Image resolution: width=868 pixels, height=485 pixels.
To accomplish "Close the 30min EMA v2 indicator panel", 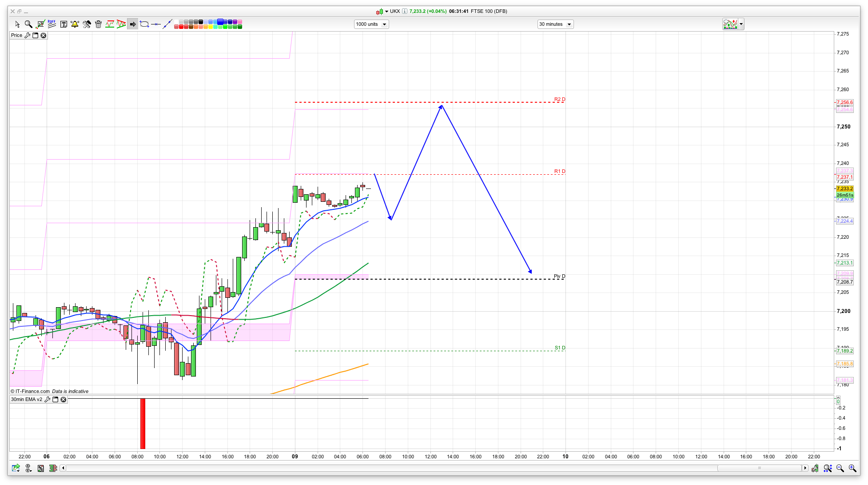I will [x=64, y=400].
